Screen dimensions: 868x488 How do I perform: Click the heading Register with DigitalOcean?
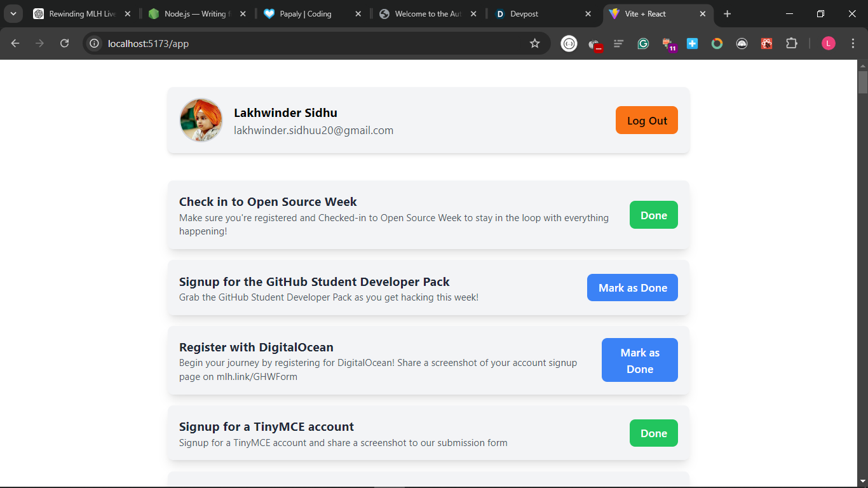point(256,347)
